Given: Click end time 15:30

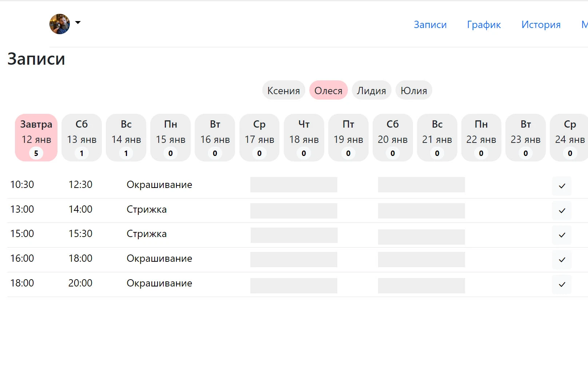Looking at the screenshot, I should pos(80,234).
